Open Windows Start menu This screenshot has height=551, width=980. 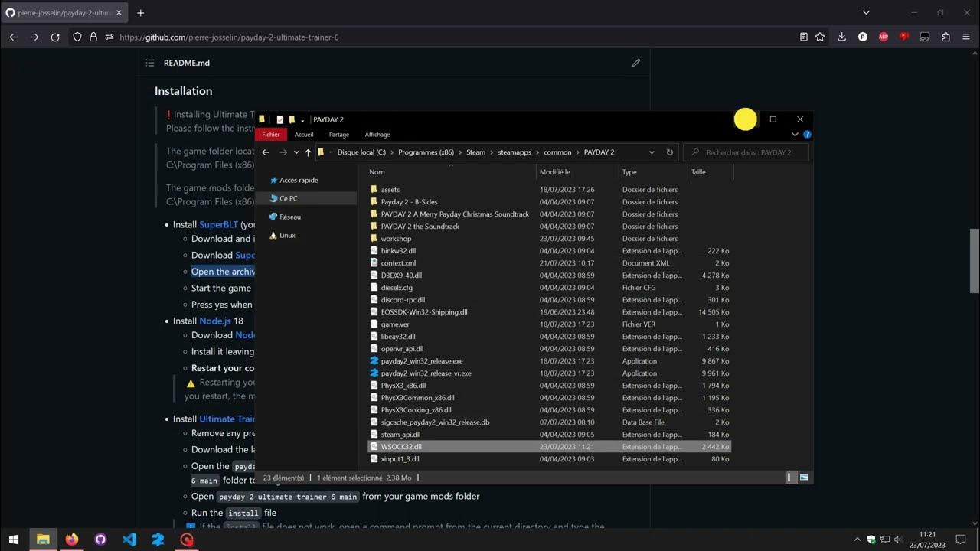[x=14, y=540]
